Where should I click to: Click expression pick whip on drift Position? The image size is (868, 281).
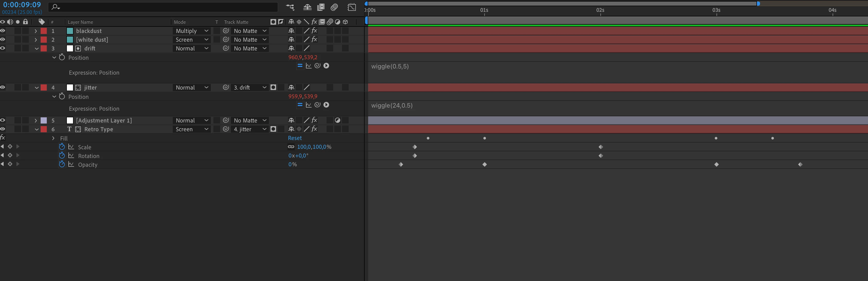click(x=317, y=66)
